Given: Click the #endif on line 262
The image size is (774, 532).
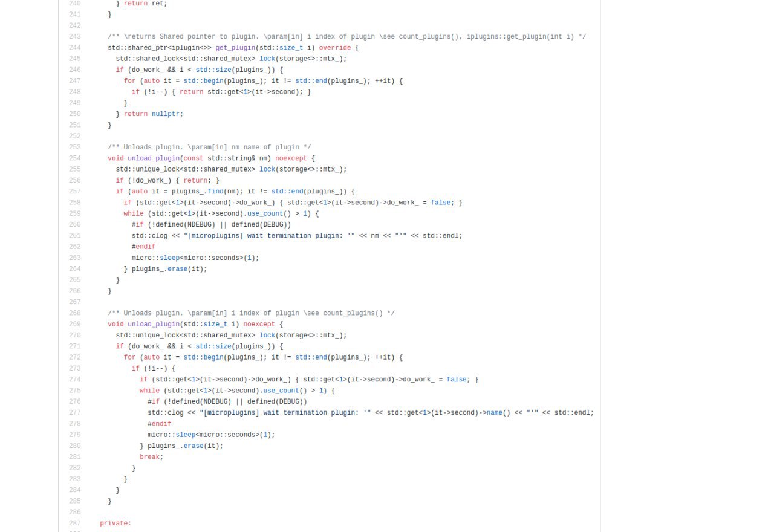Looking at the screenshot, I should pyautogui.click(x=143, y=247).
